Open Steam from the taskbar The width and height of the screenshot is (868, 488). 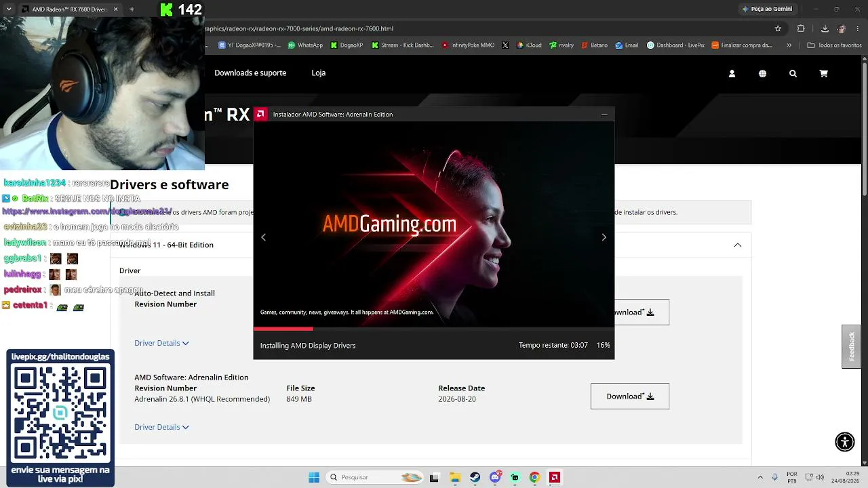pyautogui.click(x=475, y=477)
